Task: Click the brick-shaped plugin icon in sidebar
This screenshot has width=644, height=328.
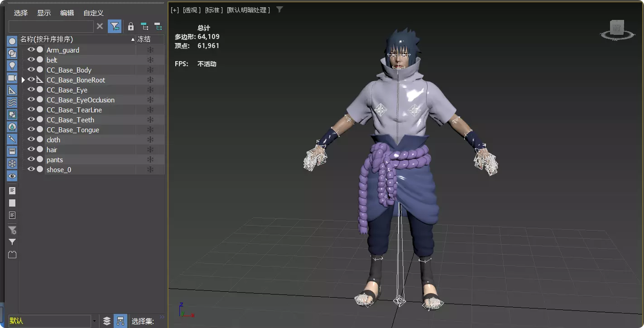Action: pyautogui.click(x=12, y=255)
